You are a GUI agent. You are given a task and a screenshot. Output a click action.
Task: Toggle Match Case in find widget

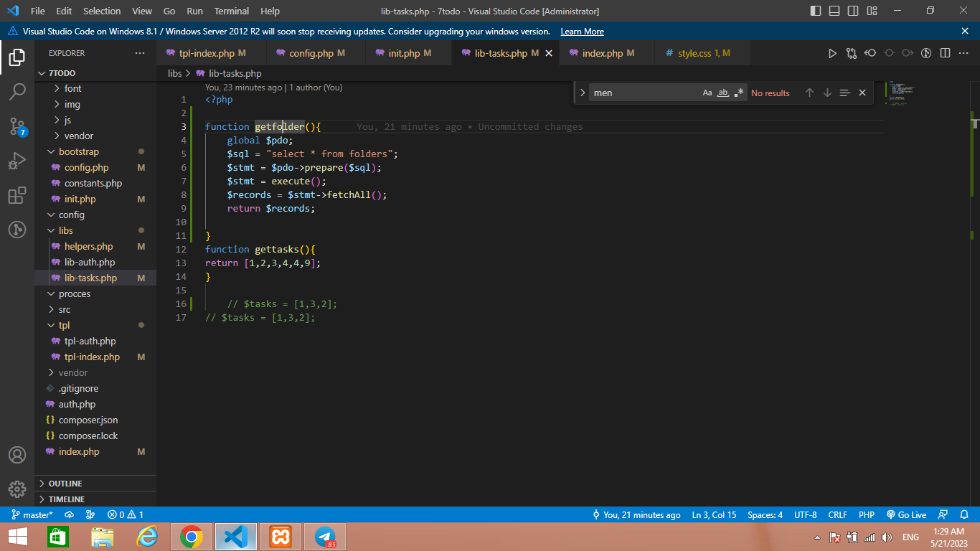pos(707,93)
